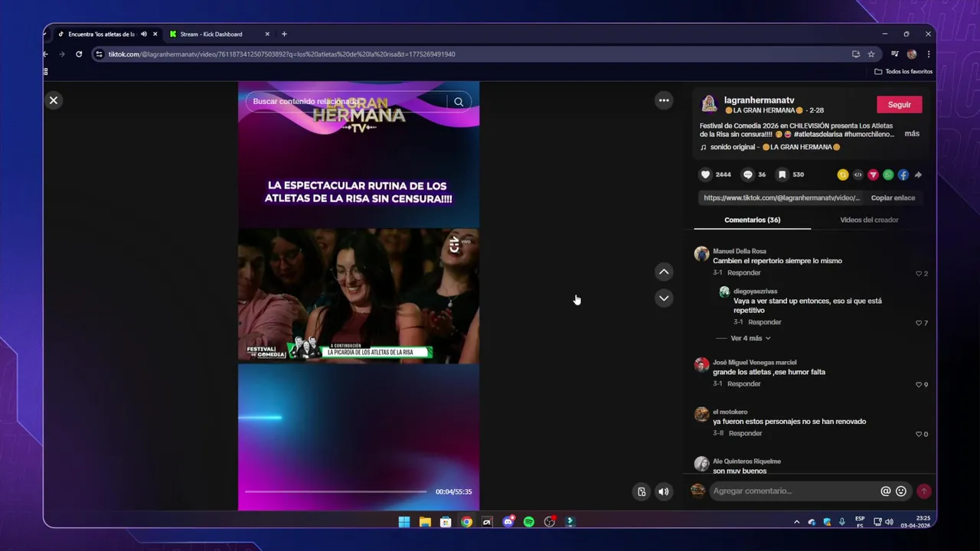The image size is (980, 551).
Task: Open File Explorer from taskbar
Action: 425,522
